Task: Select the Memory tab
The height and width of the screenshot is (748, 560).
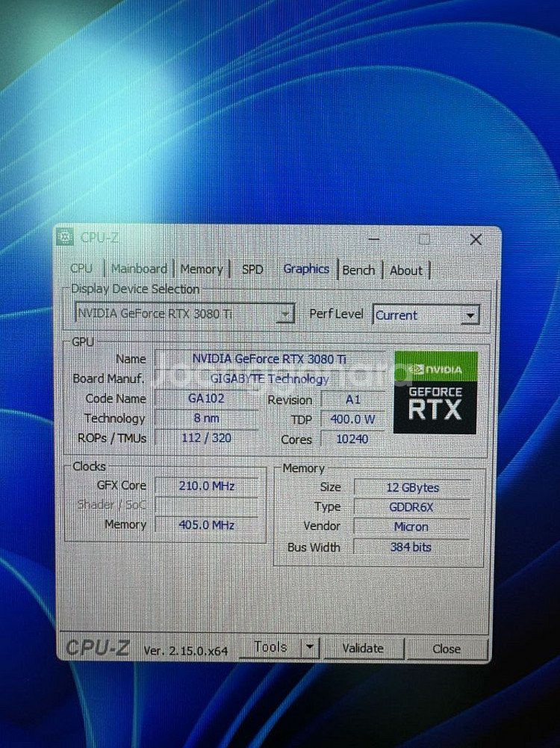Action: (201, 269)
